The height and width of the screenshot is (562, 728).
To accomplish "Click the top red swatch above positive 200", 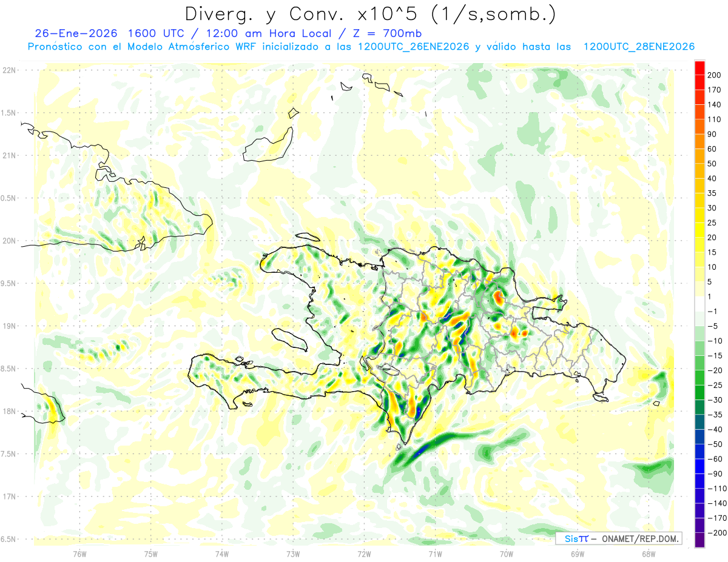I will [x=699, y=67].
